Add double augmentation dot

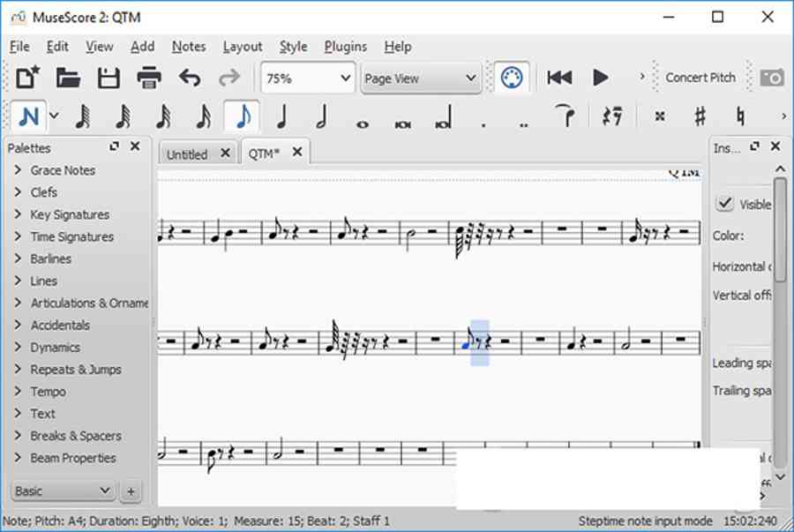523,124
